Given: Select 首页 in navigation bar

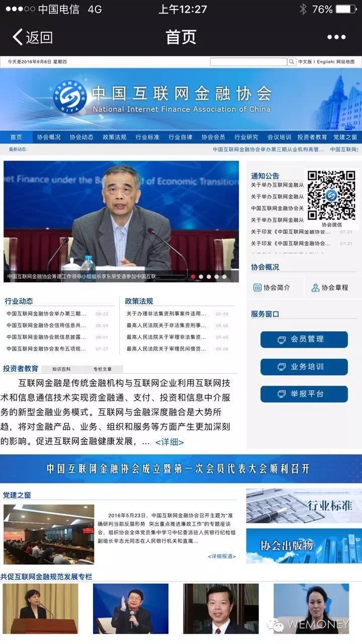Looking at the screenshot, I should [16, 137].
